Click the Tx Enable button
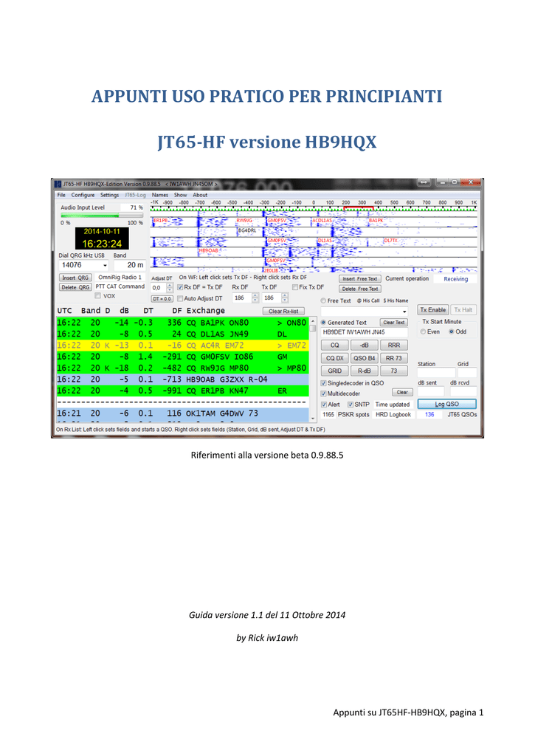Image resolution: width=535 pixels, height=756 pixels. [433, 310]
